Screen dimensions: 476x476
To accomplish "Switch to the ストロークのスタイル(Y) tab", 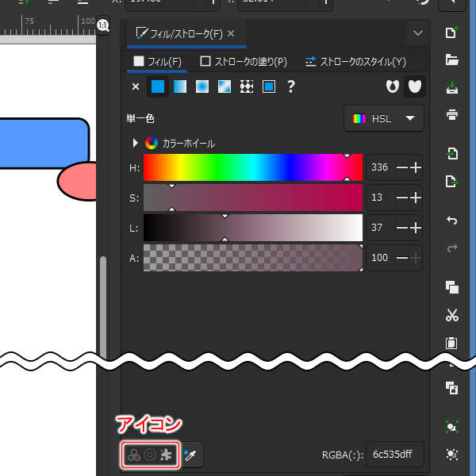I will (355, 62).
